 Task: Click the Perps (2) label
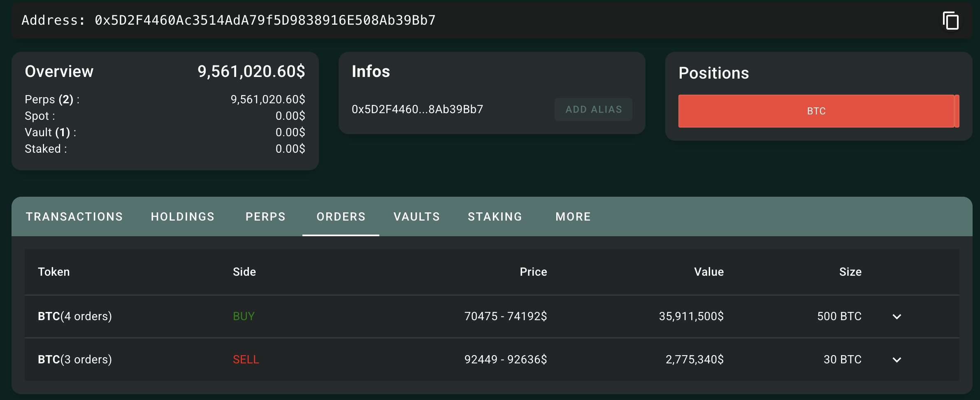52,100
